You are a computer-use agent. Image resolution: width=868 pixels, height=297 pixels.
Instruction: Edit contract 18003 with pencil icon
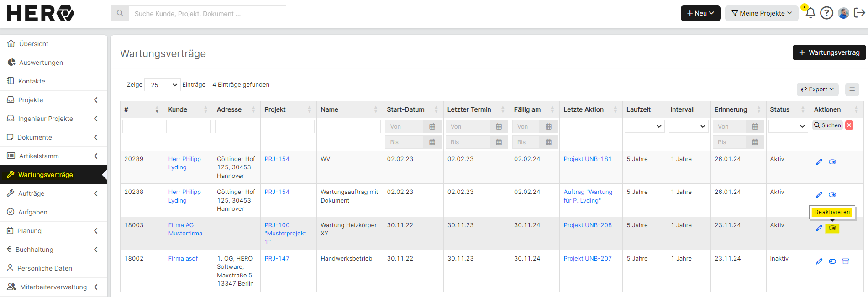[819, 228]
